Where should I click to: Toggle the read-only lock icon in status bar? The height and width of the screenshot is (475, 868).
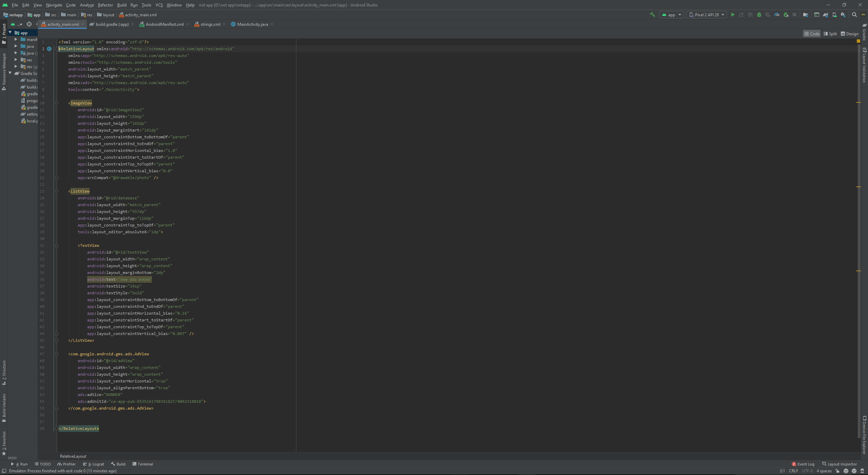837,471
